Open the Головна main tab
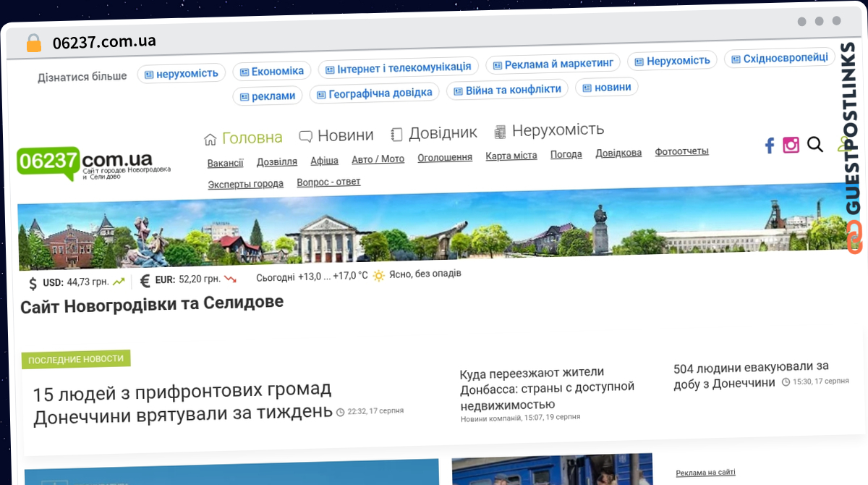The width and height of the screenshot is (868, 485). click(243, 138)
